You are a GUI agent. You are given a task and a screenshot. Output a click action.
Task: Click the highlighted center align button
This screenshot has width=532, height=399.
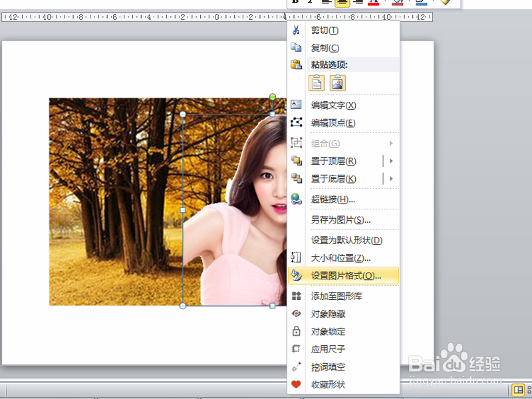[x=342, y=2]
